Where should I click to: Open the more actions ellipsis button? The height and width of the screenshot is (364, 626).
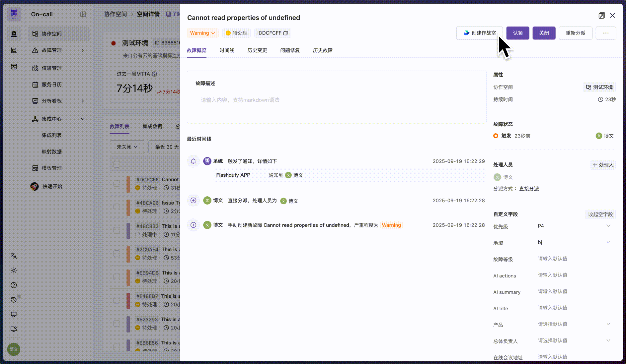(x=605, y=33)
